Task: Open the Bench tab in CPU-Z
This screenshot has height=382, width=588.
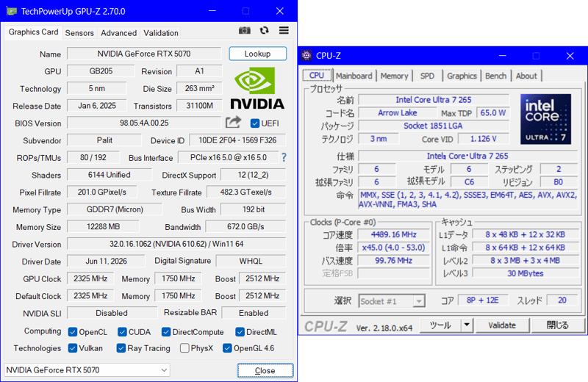Action: tap(495, 76)
